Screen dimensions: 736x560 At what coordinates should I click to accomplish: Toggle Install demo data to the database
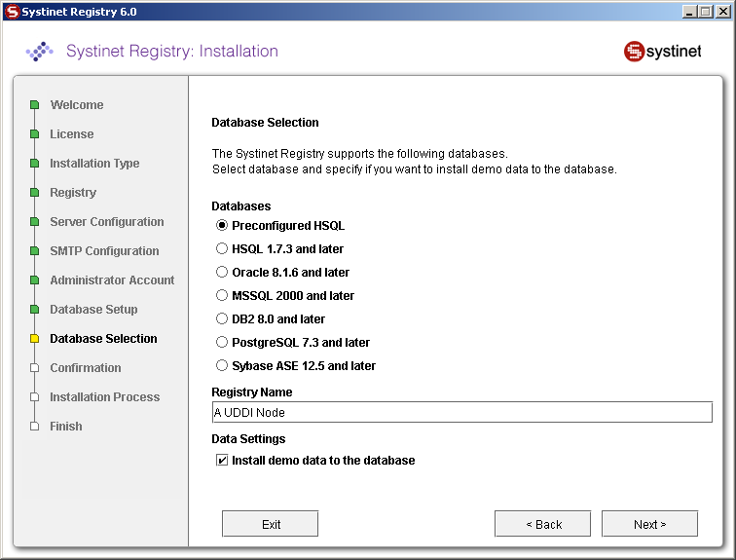[x=222, y=460]
